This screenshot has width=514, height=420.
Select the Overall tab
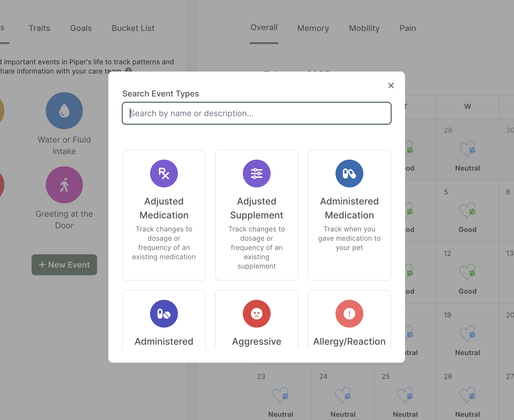(x=264, y=28)
